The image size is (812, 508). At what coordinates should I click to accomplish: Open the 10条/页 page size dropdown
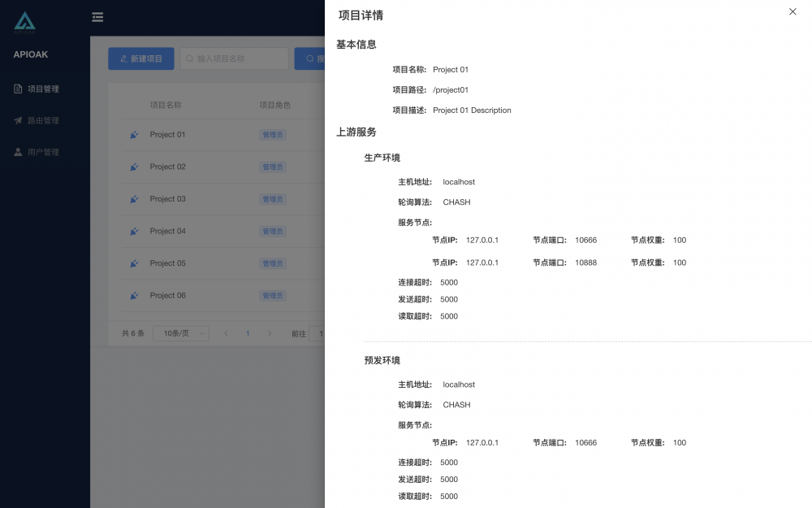click(x=179, y=332)
